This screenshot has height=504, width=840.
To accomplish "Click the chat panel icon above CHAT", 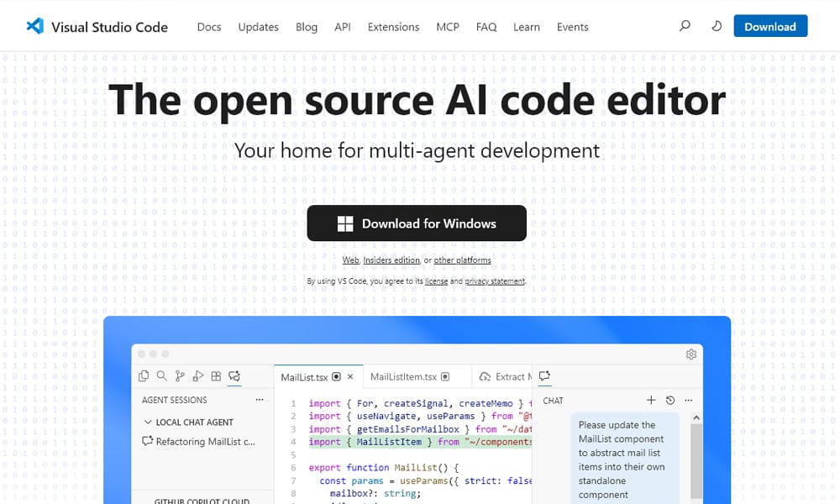I will (545, 376).
